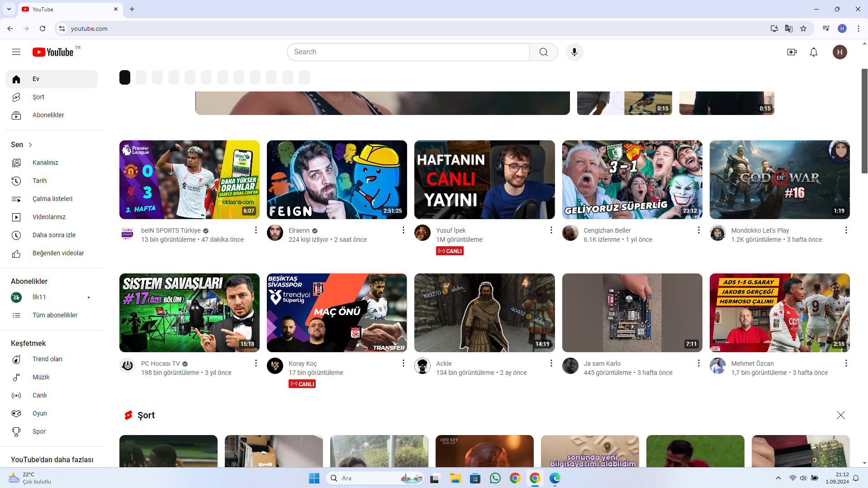The width and height of the screenshot is (868, 488).
Task: Open Çalma listeleri
Action: (52, 199)
